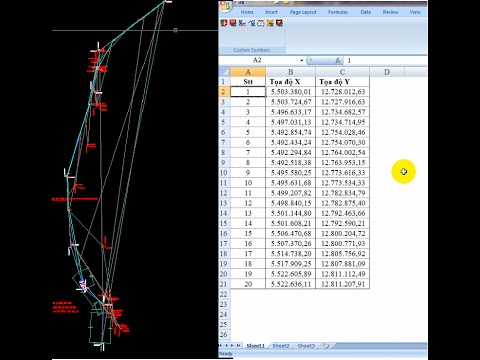Click the white calendar-like custom toolbar icon
This screenshot has height=360, width=480.
(x=261, y=23)
